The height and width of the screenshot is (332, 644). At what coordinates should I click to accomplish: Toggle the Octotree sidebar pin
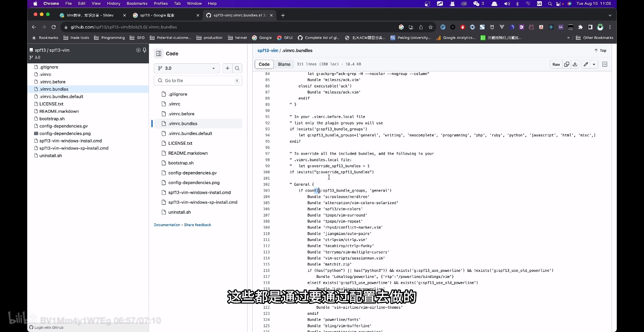(145, 50)
